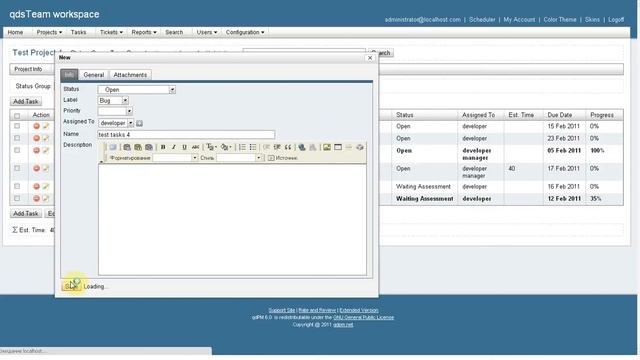
Task: Switch to the General tab in dialog
Action: pyautogui.click(x=94, y=75)
